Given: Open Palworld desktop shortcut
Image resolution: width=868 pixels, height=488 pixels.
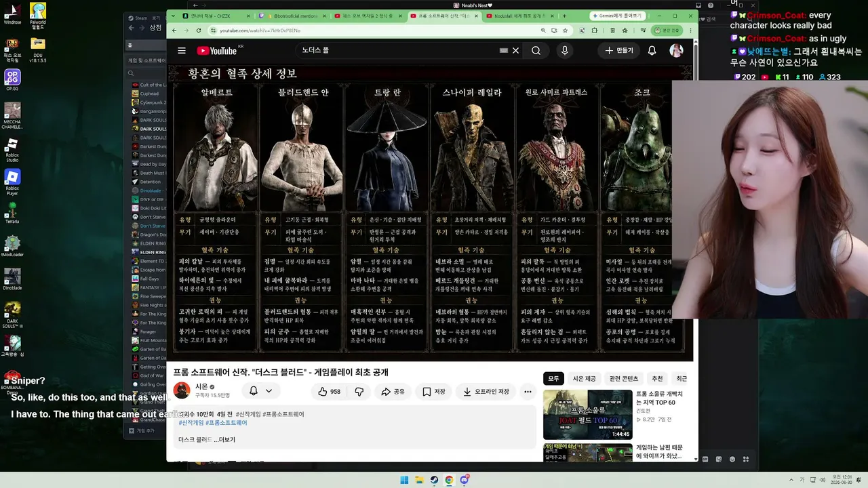Looking at the screenshot, I should coord(38,16).
